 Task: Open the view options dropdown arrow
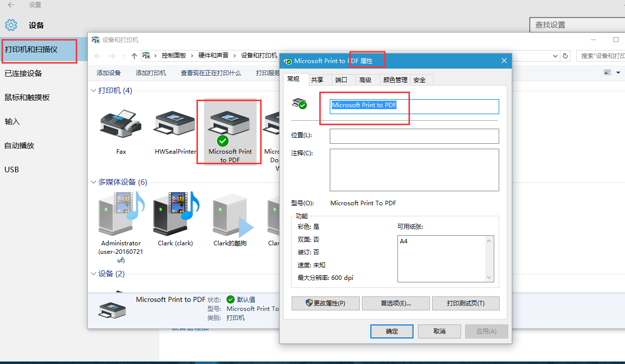coord(618,73)
